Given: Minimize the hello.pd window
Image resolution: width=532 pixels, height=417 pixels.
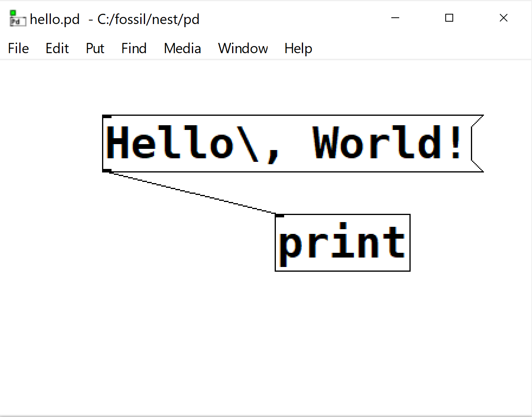Looking at the screenshot, I should [x=395, y=18].
